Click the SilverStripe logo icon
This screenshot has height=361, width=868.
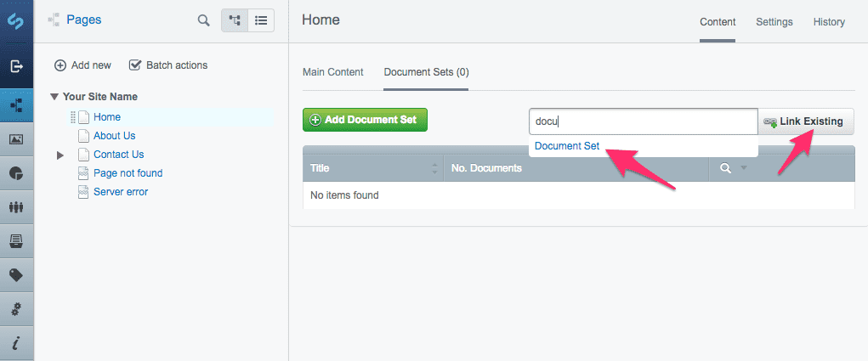tap(16, 20)
